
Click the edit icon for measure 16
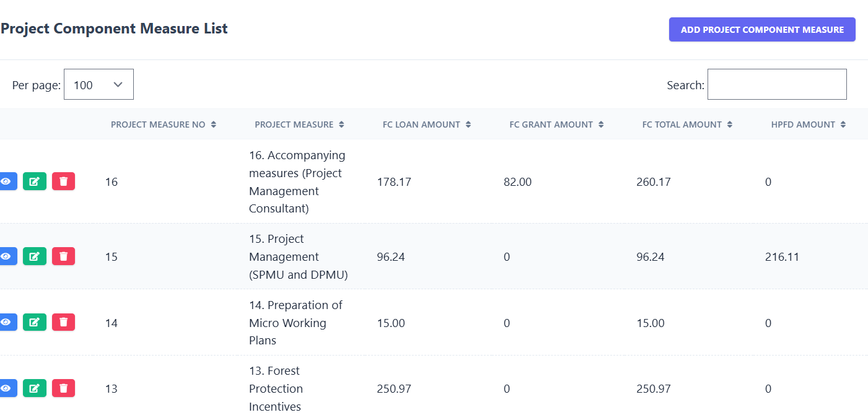point(34,181)
